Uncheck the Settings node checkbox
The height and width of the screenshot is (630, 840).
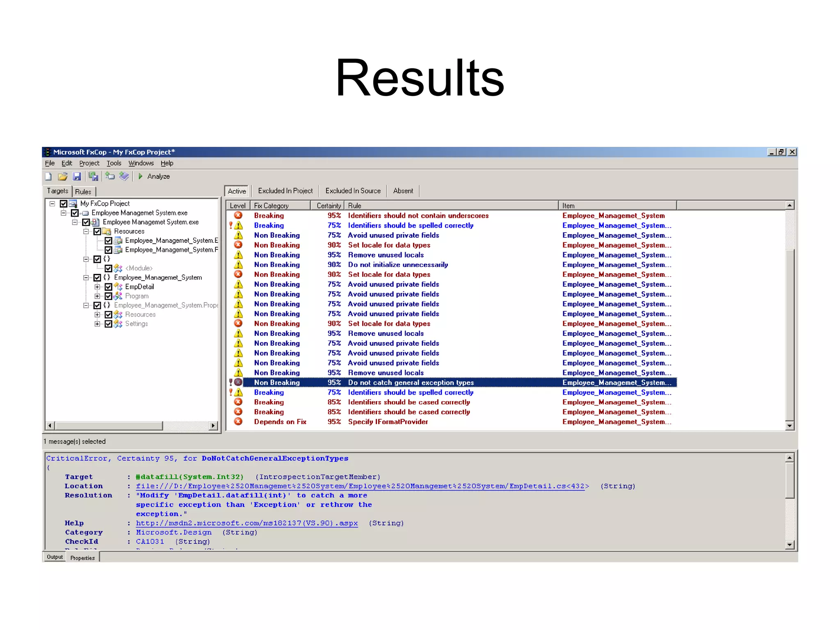pyautogui.click(x=108, y=324)
